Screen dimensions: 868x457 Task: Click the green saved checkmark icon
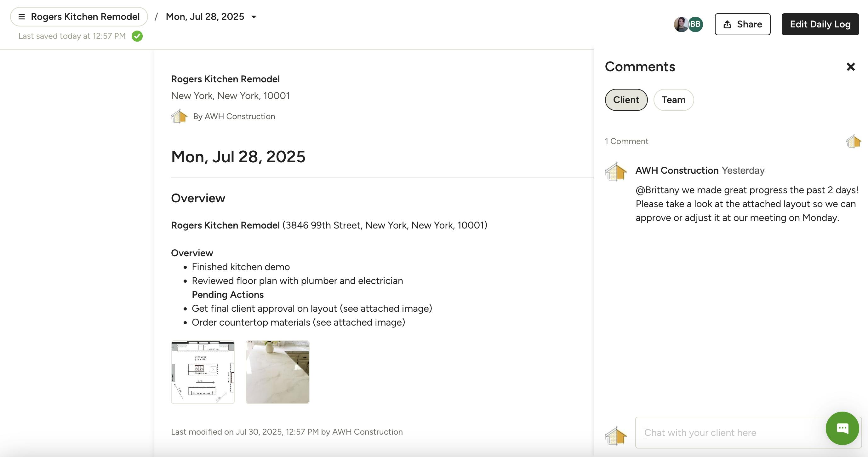(x=137, y=36)
